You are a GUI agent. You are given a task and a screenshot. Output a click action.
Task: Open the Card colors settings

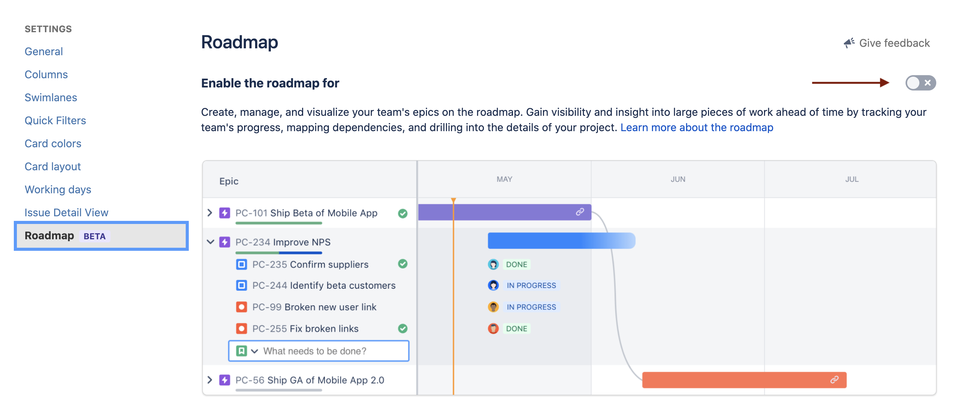(x=53, y=143)
